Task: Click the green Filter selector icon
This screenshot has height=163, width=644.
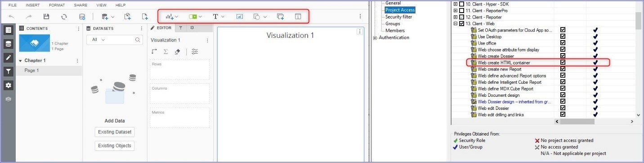Action: click(x=193, y=16)
